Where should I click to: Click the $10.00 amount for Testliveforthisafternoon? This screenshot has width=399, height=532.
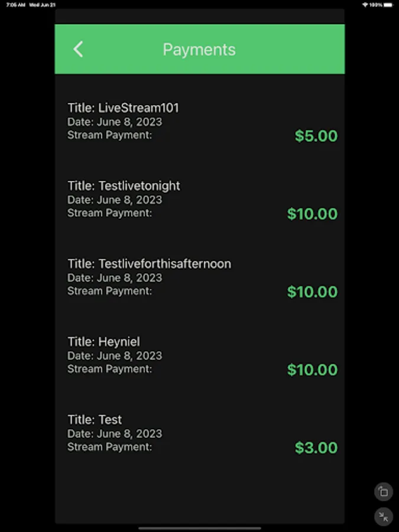pos(313,292)
